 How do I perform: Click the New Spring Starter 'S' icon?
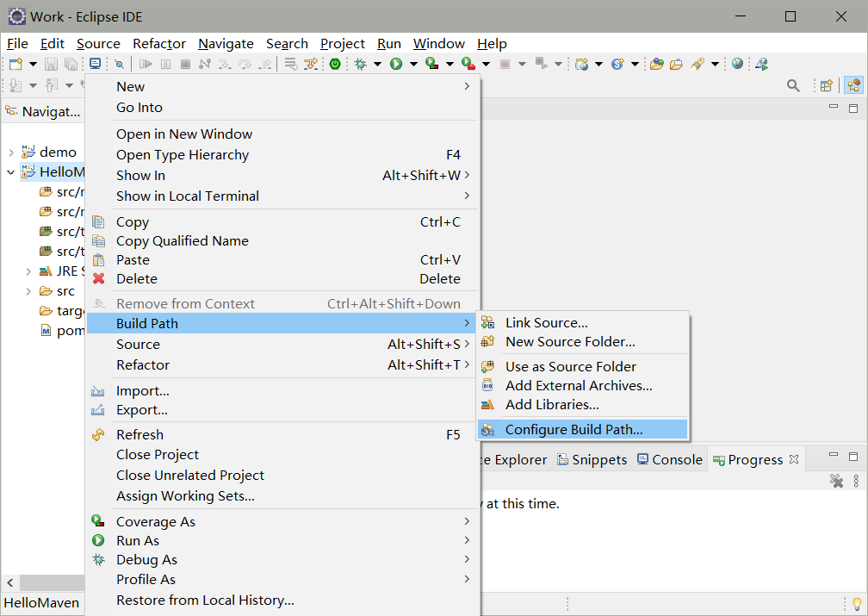coord(617,65)
